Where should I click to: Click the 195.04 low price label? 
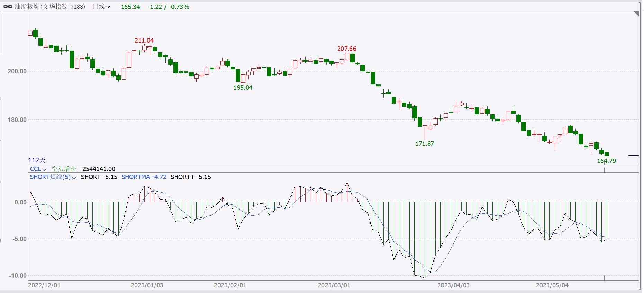(x=243, y=88)
